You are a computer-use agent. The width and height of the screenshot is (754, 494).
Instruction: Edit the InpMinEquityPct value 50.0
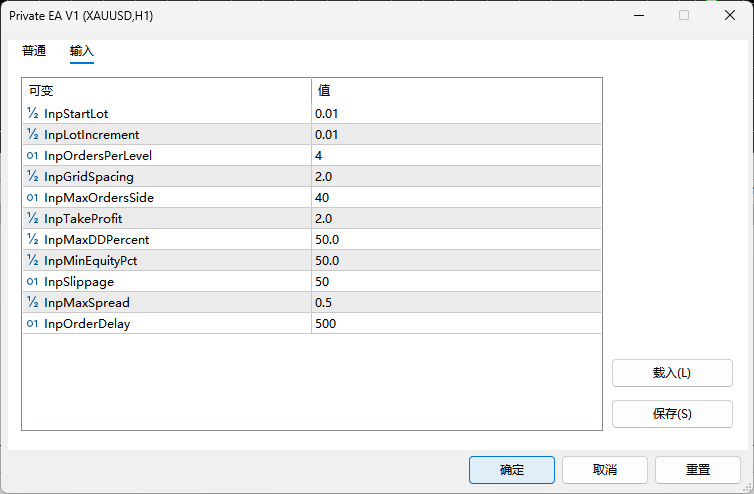click(456, 260)
